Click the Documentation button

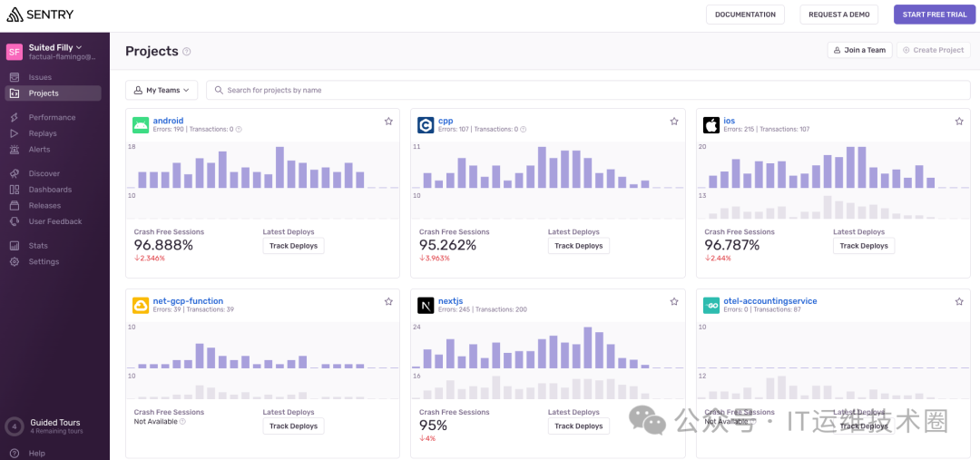pos(745,15)
